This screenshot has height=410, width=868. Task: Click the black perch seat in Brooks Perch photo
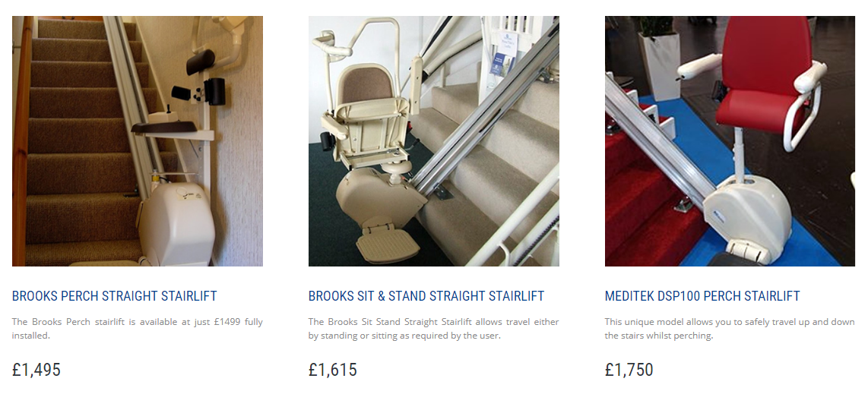164,128
